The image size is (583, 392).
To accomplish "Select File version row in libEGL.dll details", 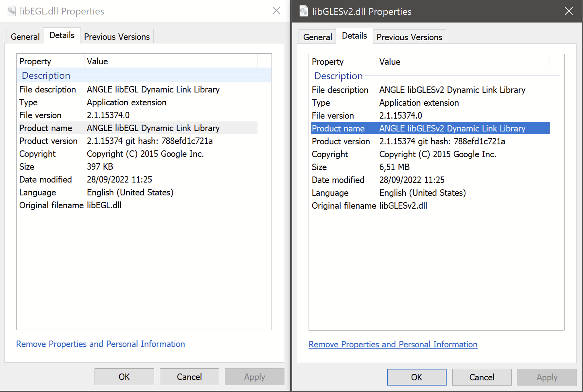I will pyautogui.click(x=138, y=115).
